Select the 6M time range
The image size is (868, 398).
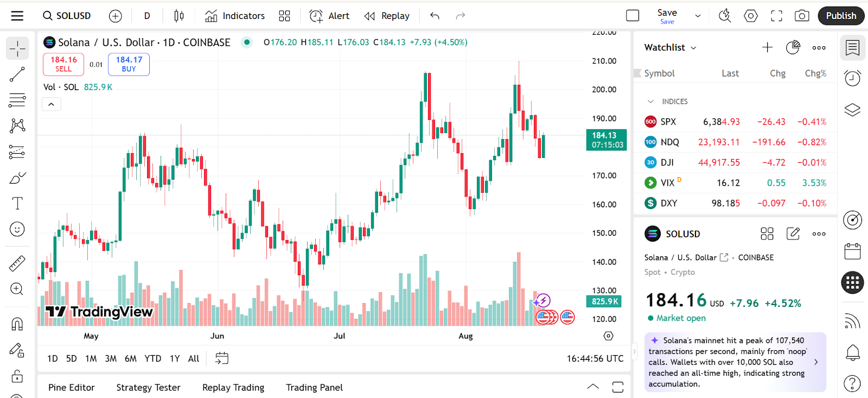pyautogui.click(x=131, y=358)
